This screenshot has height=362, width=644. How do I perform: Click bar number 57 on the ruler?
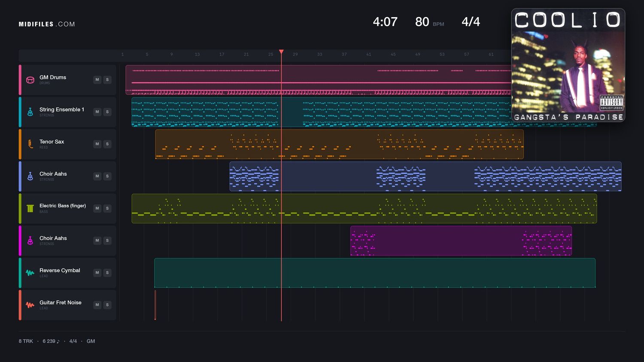point(466,54)
